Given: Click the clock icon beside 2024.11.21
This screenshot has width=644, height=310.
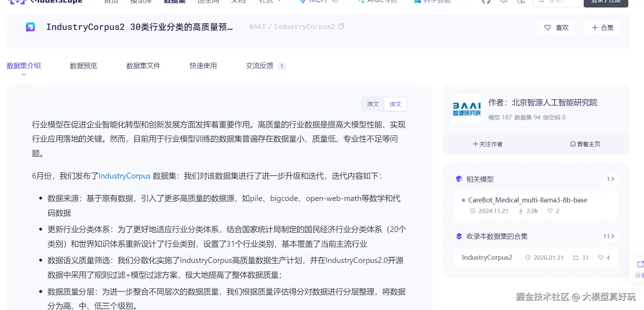Looking at the screenshot, I should (x=473, y=211).
